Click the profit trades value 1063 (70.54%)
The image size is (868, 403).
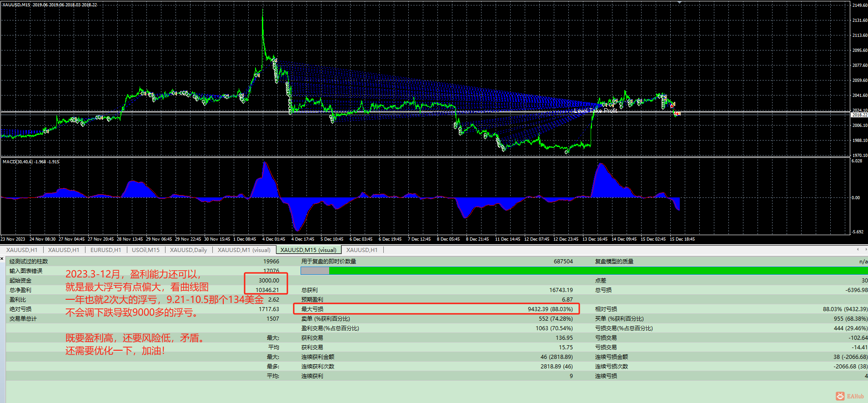pyautogui.click(x=554, y=328)
